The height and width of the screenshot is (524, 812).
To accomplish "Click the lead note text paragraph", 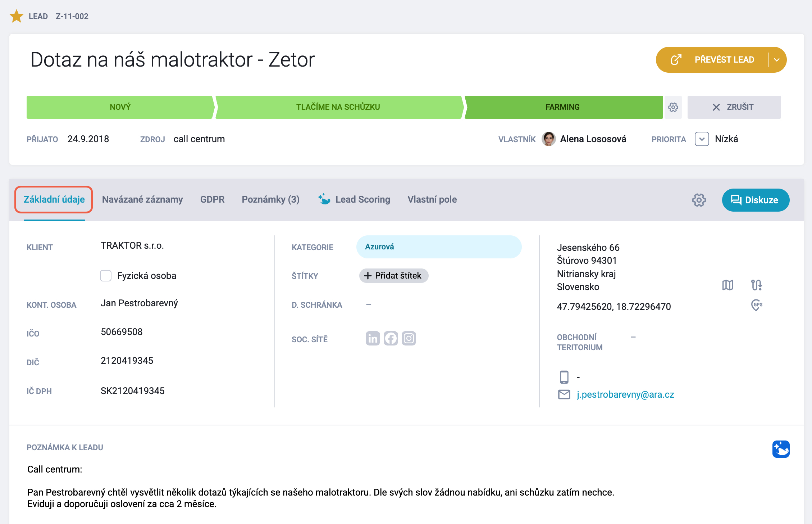I will [x=321, y=498].
